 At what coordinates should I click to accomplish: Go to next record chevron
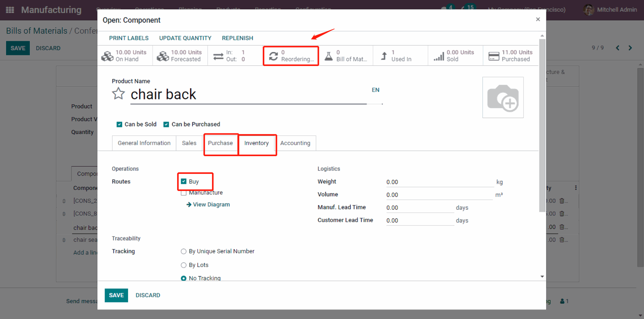[630, 48]
